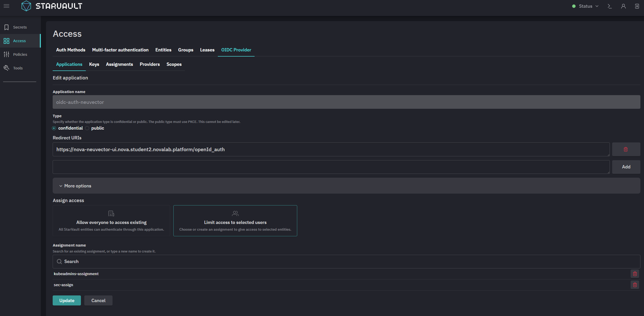Click the Update button
Screen dimensions: 644x316
[x=67, y=301]
